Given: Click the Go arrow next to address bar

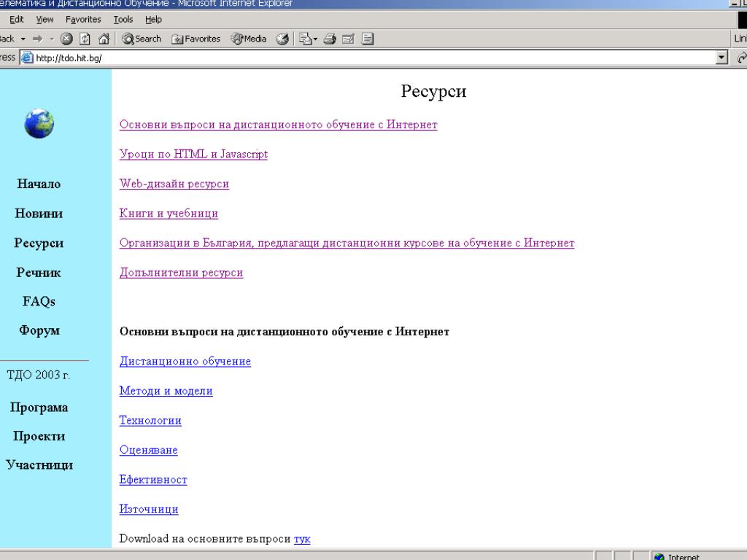Looking at the screenshot, I should click(742, 58).
